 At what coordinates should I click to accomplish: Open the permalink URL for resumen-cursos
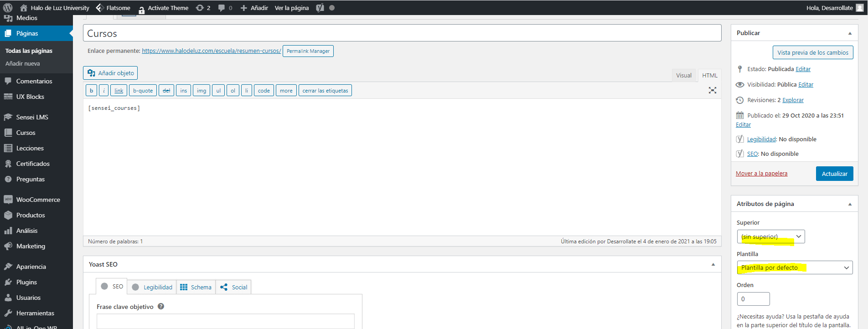click(211, 51)
